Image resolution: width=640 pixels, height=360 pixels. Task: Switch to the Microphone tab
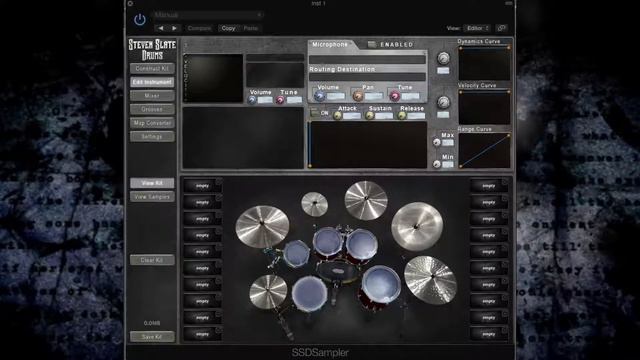(x=330, y=44)
